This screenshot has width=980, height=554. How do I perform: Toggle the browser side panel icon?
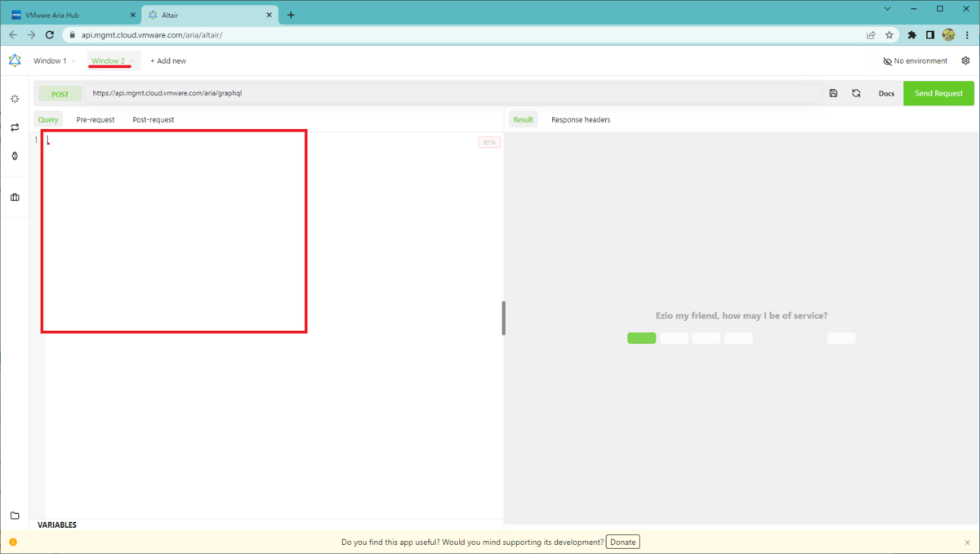coord(930,35)
